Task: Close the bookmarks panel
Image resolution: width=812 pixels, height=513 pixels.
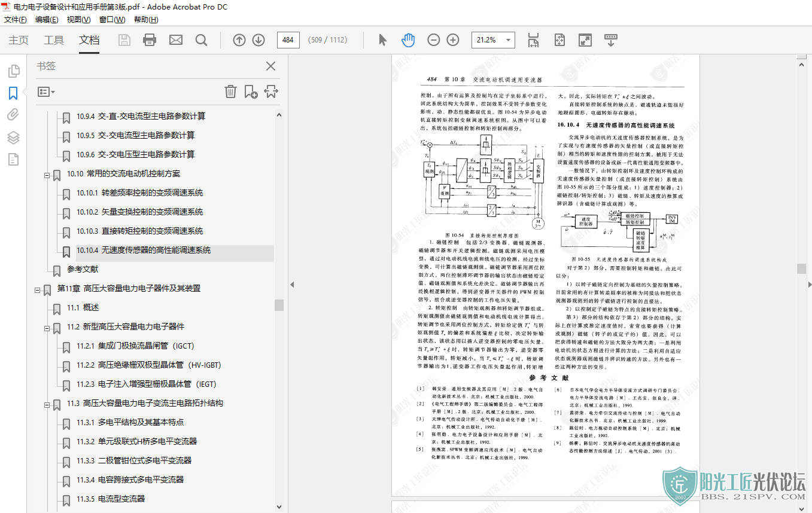Action: [271, 66]
